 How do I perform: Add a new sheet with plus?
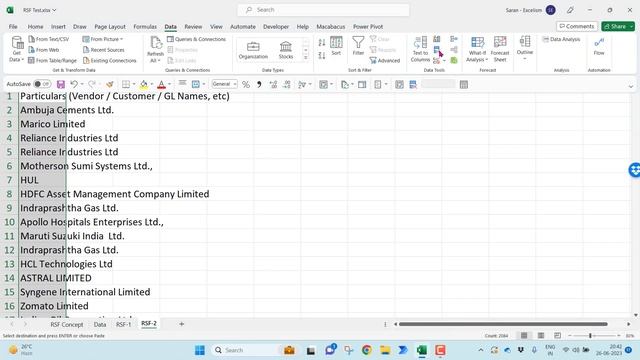pos(182,324)
